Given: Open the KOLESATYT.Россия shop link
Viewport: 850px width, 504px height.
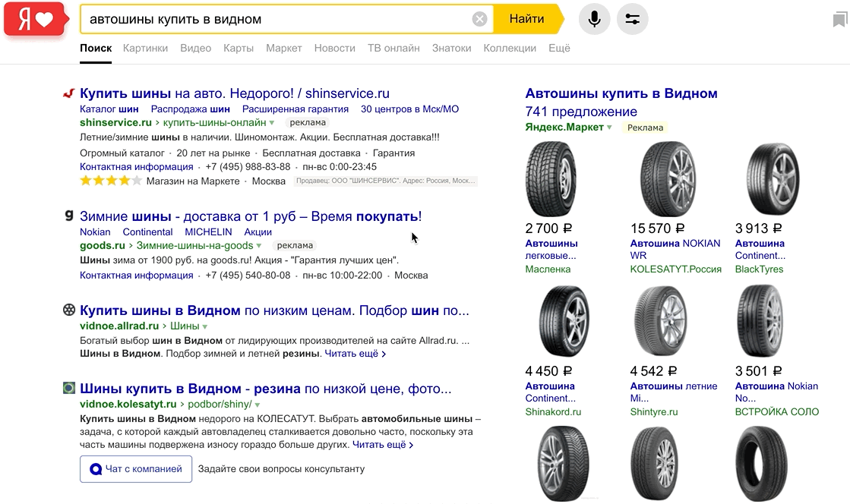Looking at the screenshot, I should (x=675, y=269).
